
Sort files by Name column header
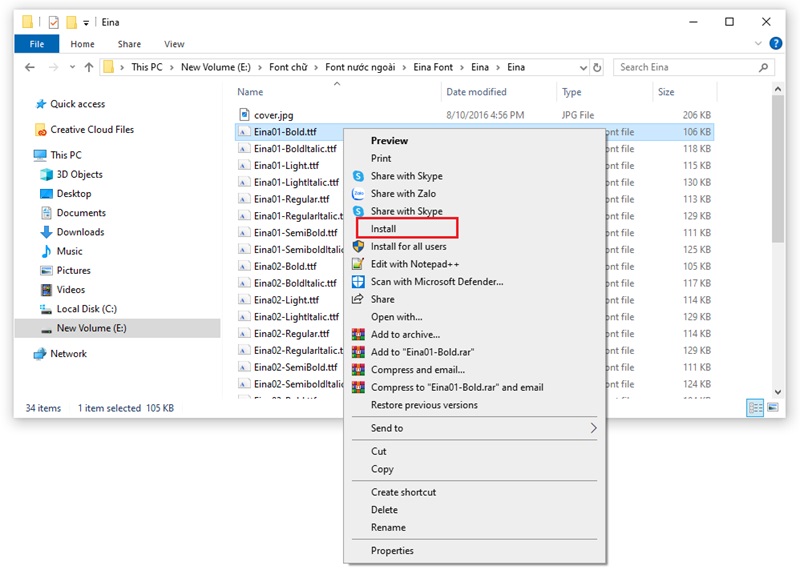click(250, 92)
